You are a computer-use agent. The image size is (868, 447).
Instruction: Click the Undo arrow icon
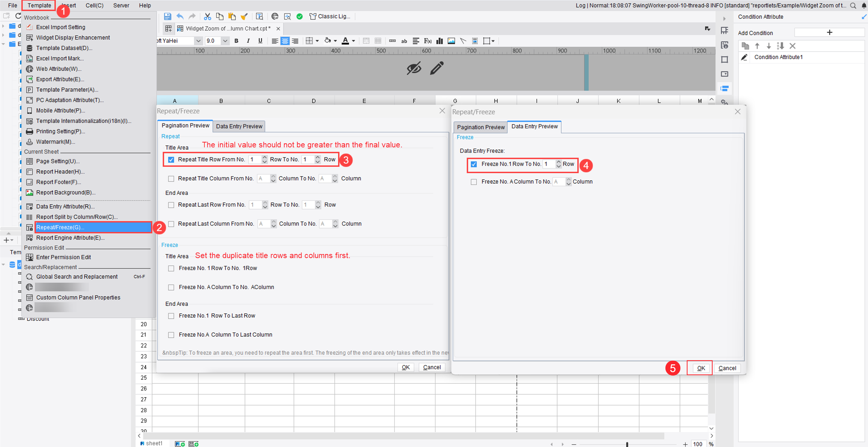180,16
